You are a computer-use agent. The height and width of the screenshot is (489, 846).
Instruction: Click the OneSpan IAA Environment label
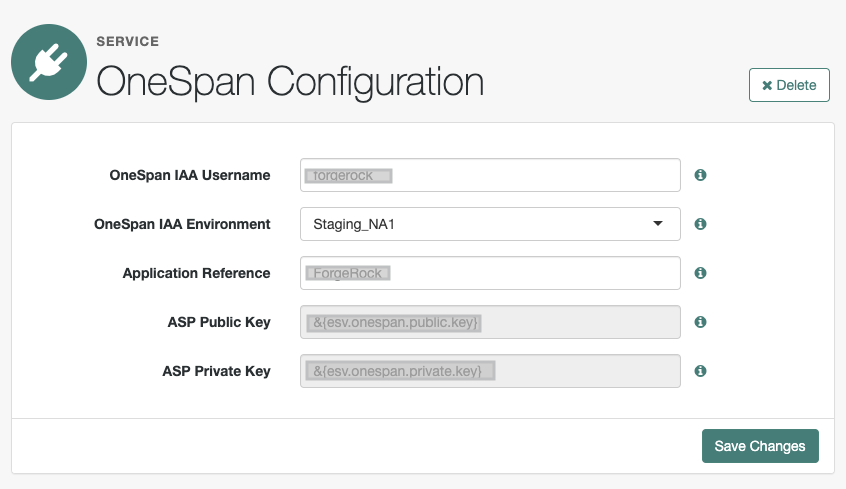click(x=182, y=225)
